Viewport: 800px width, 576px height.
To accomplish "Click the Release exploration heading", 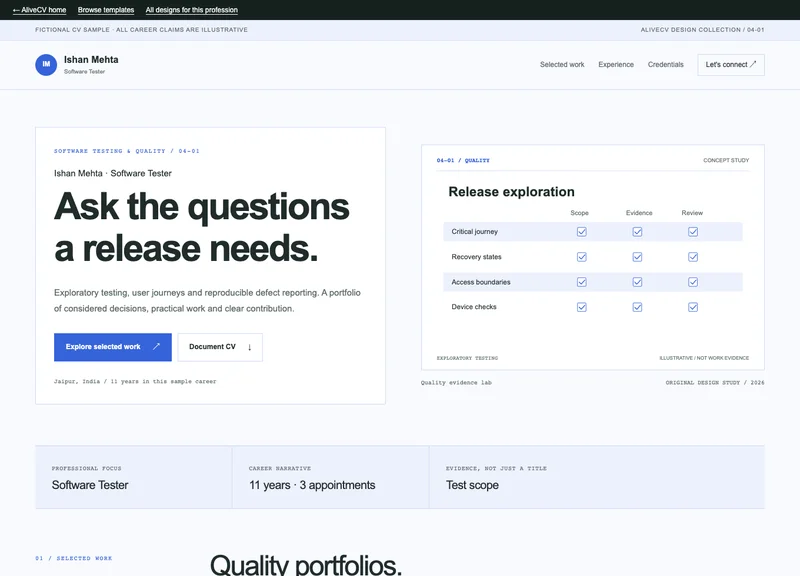I will click(511, 192).
